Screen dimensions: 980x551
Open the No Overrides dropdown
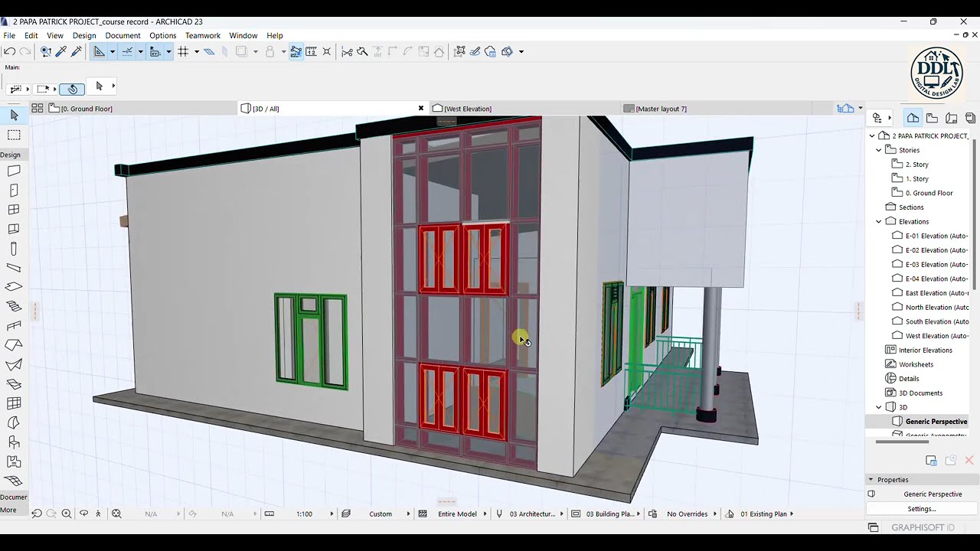(x=688, y=514)
